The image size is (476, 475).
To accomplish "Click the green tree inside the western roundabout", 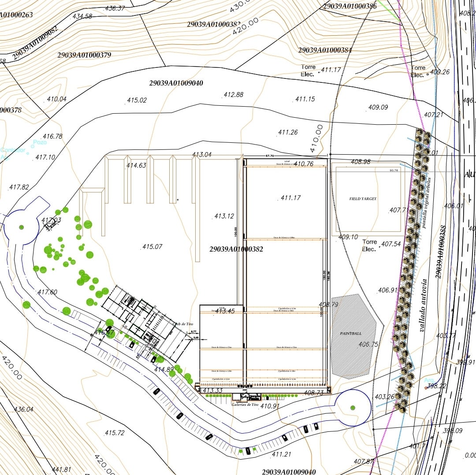I will coord(21,227).
